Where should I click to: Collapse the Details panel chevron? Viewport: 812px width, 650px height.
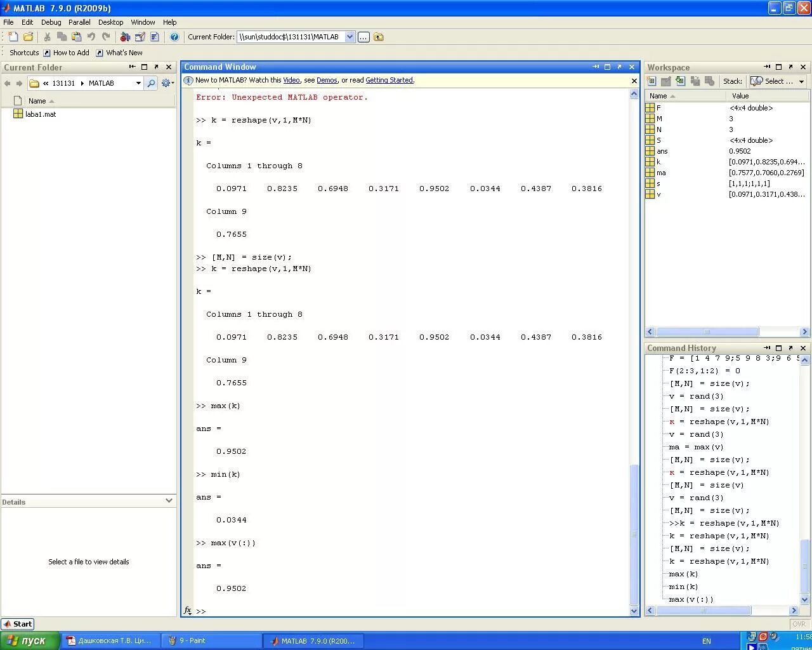169,501
